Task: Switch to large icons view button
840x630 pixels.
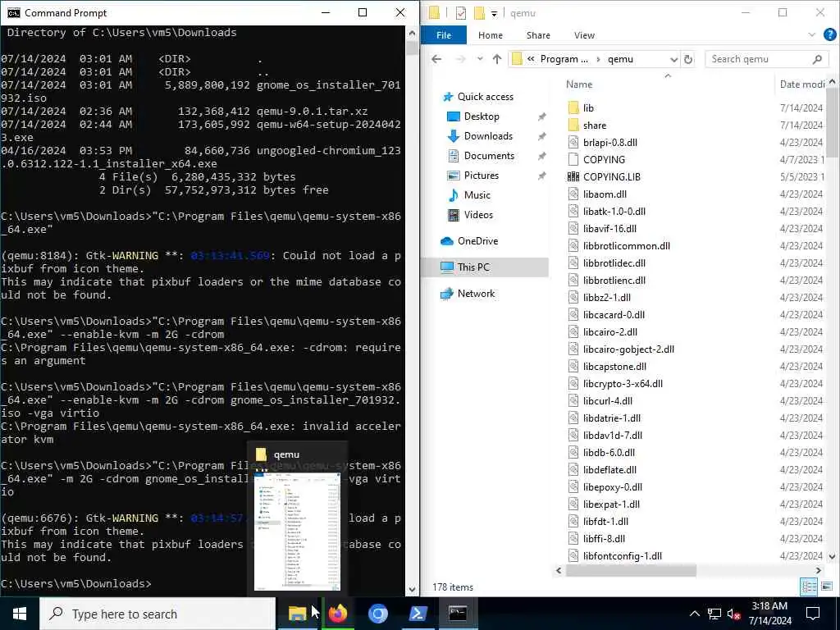Action: tap(827, 586)
